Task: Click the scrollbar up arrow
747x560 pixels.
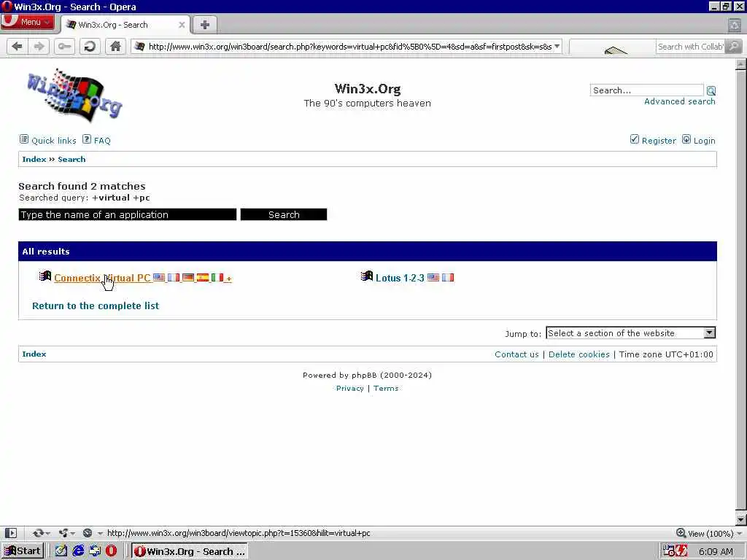Action: (741, 64)
